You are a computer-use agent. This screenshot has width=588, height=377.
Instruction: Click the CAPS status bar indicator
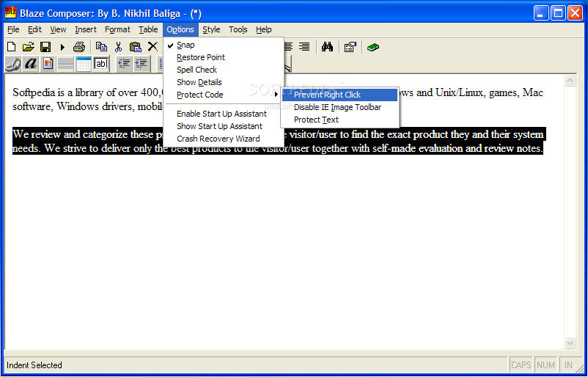(x=521, y=365)
